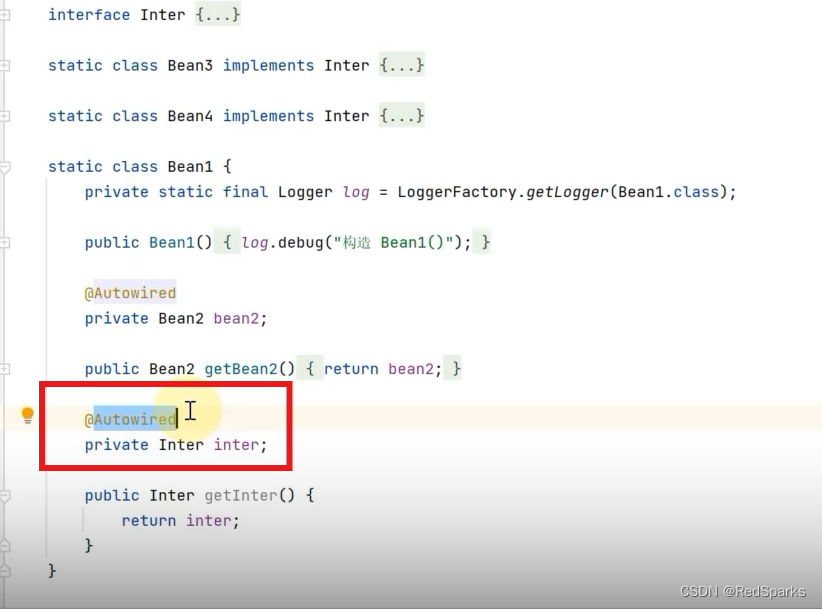Click 'return bean2;' inside getBean2
The image size is (822, 609).
click(x=383, y=369)
